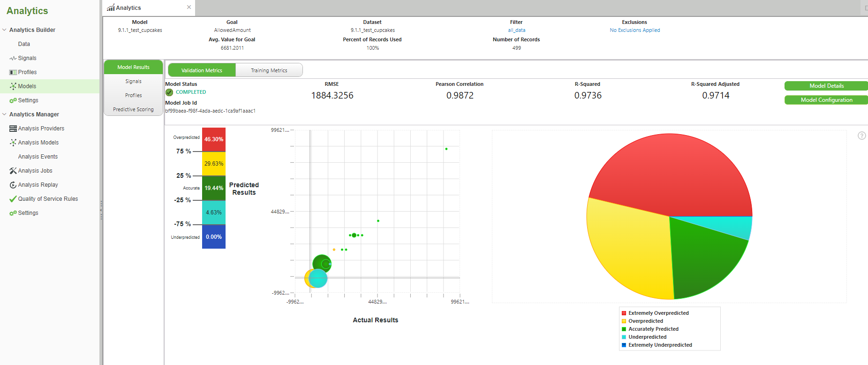Click the help question mark icon

861,136
